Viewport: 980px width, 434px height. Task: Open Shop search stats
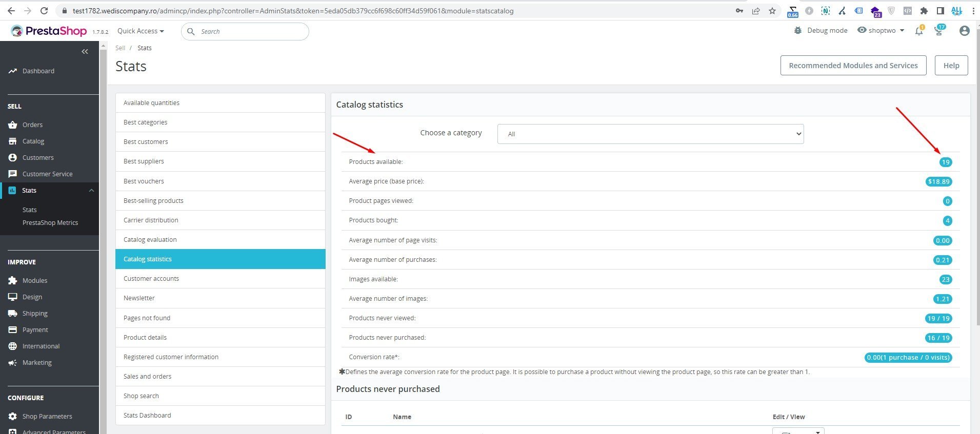coord(221,396)
